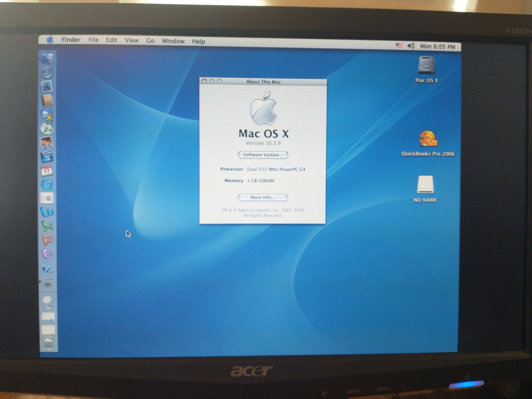Select the Mac OS X hard drive icon
532x399 pixels.
point(426,66)
